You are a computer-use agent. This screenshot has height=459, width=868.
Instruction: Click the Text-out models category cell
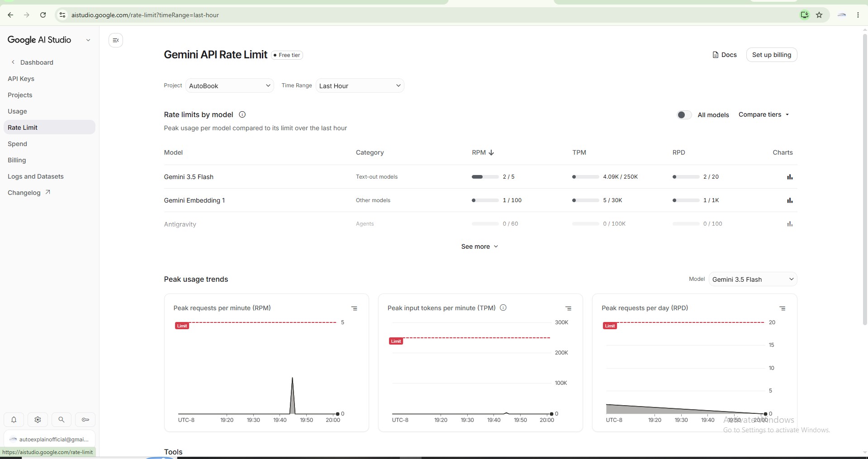coord(376,177)
